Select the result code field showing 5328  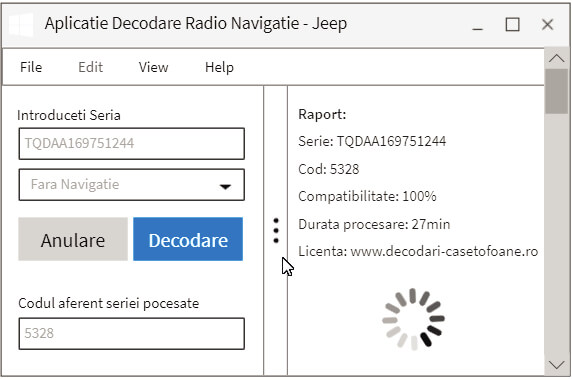(132, 334)
